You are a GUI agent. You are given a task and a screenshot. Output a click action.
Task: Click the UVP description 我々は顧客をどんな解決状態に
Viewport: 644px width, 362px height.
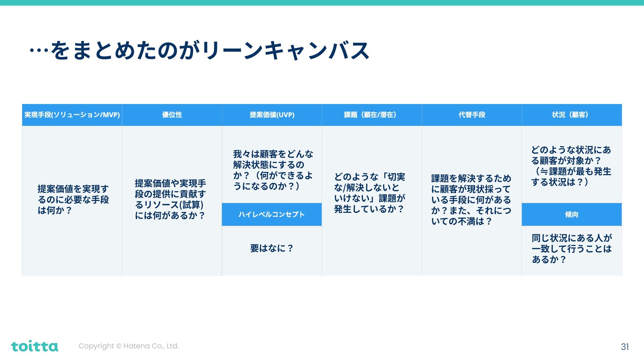[273, 170]
